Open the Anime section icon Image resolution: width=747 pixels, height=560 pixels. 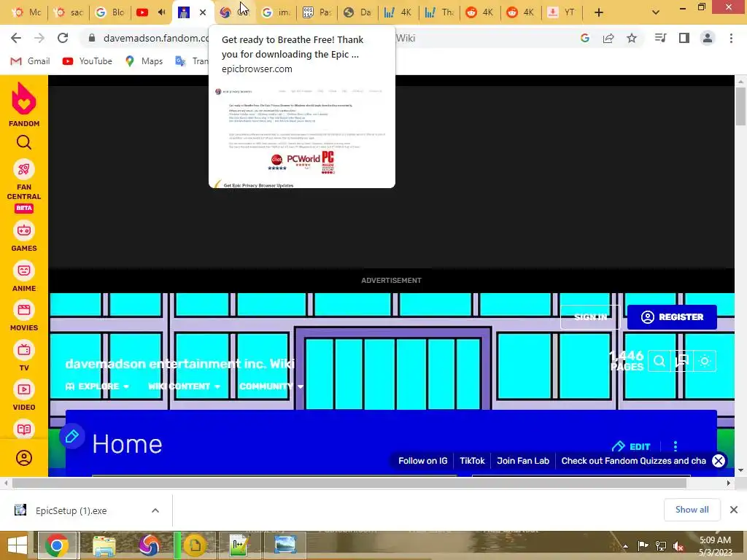pos(24,271)
